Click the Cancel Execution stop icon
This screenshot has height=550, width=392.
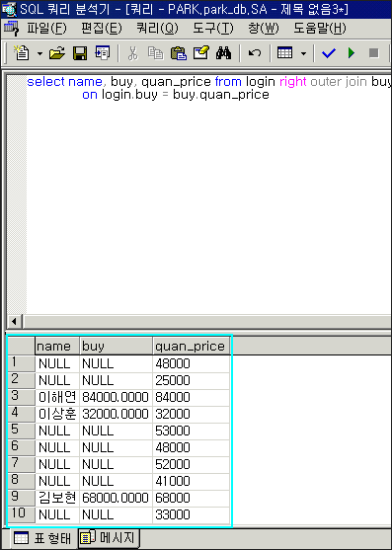point(374,53)
